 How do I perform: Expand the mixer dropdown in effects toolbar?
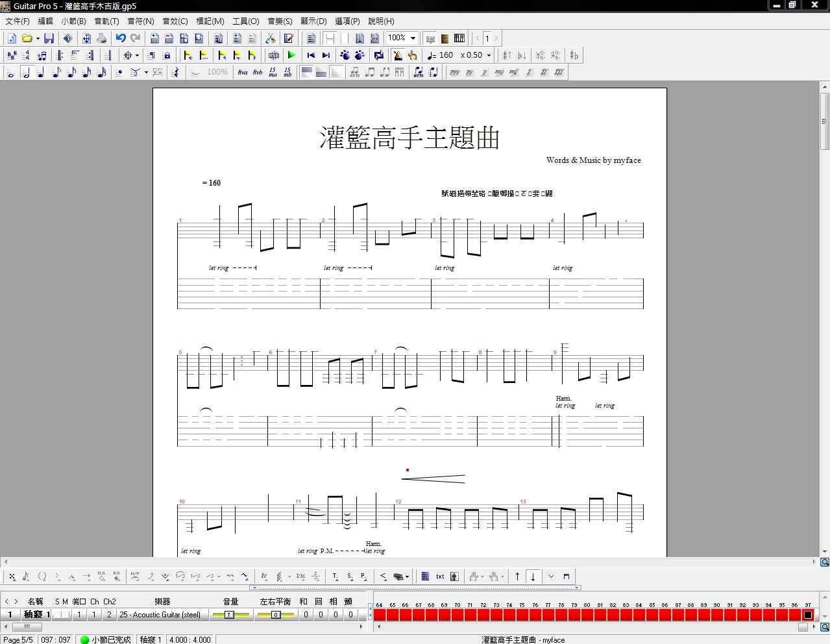click(x=407, y=576)
